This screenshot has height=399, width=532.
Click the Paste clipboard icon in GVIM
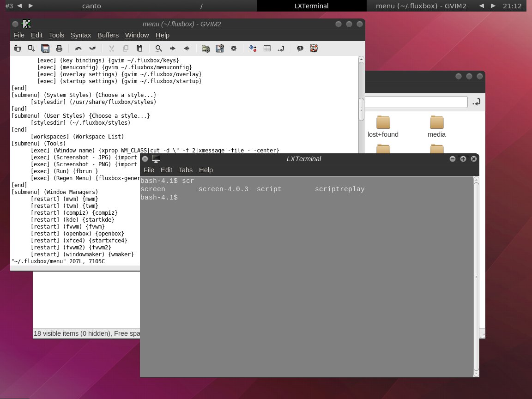139,48
